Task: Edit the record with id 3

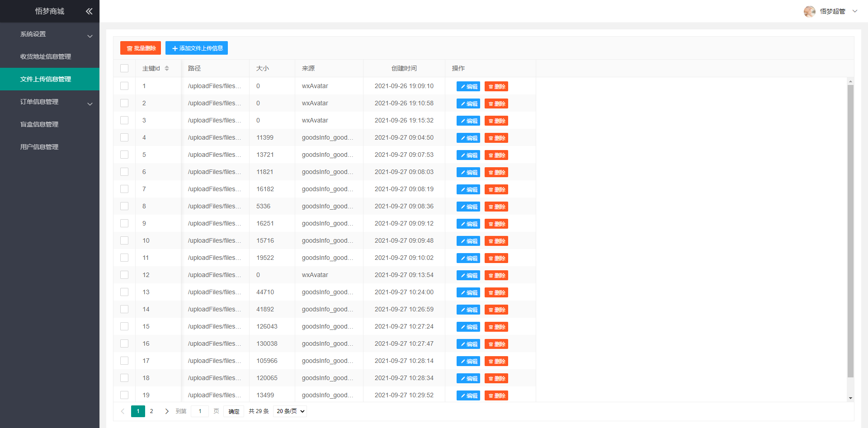Action: pos(468,121)
